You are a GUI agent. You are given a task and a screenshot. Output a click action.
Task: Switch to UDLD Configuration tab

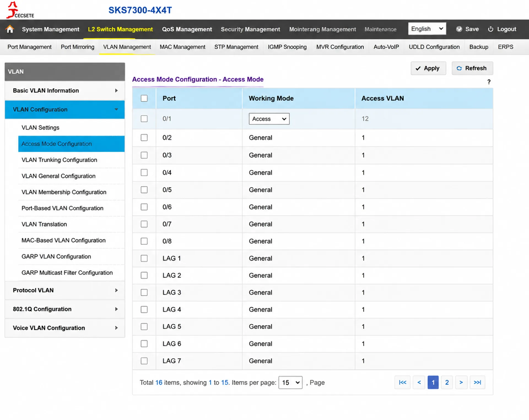pyautogui.click(x=434, y=47)
